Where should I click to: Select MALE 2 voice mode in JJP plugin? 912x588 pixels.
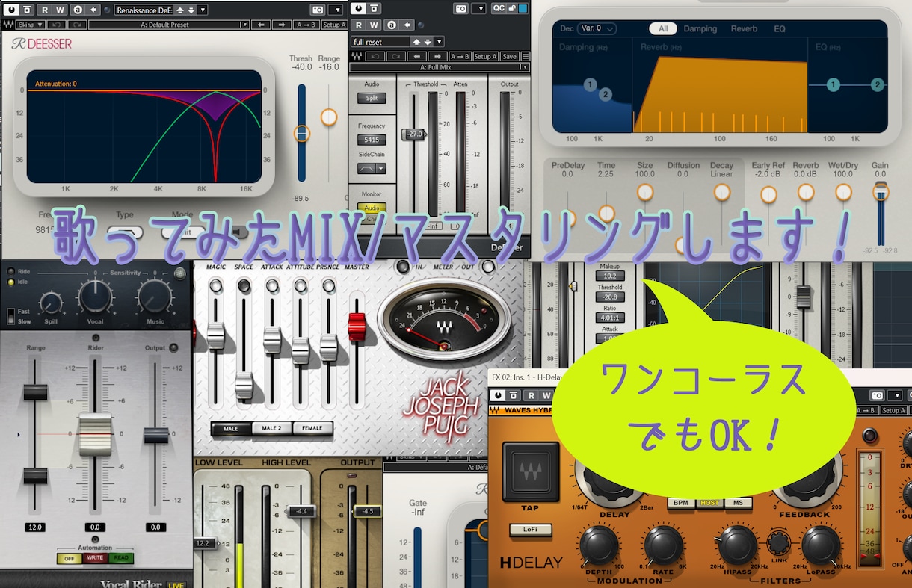(x=271, y=429)
